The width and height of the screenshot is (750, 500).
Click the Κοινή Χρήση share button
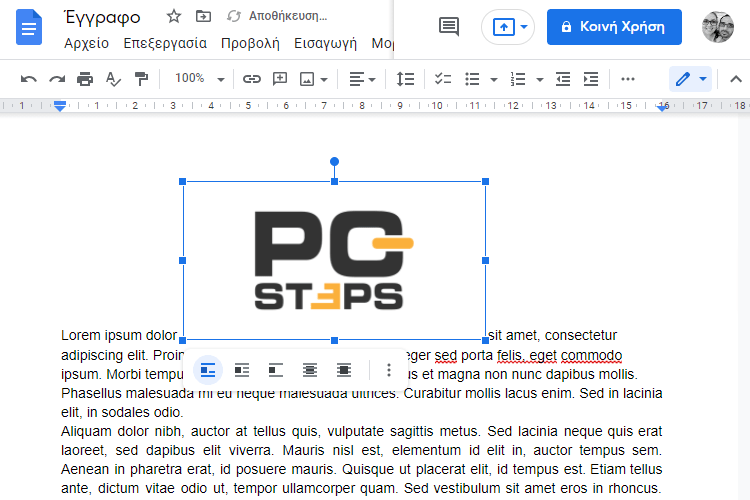614,27
